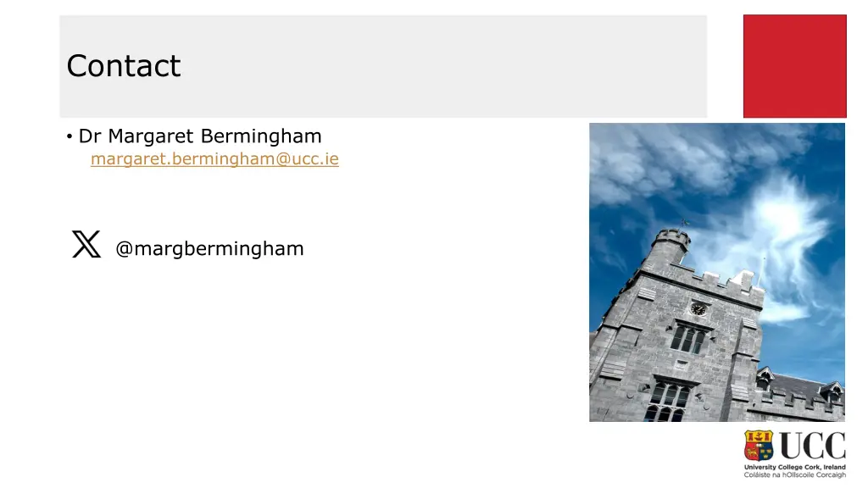This screenshot has width=868, height=488.
Task: Click the red square in the corner
Action: 794,66
